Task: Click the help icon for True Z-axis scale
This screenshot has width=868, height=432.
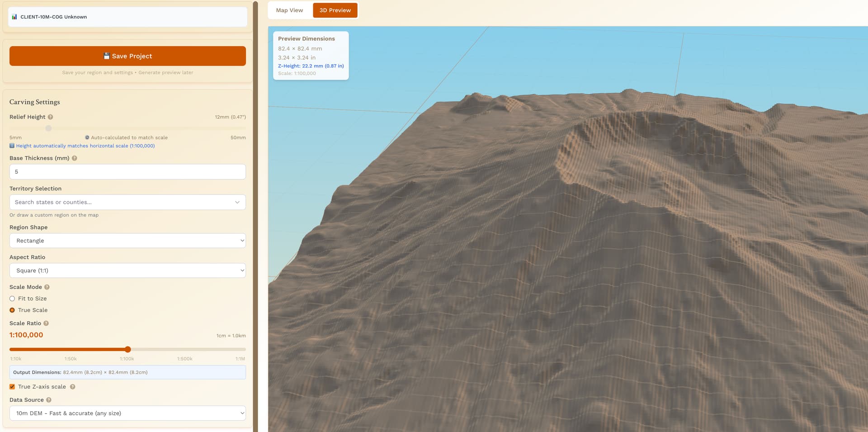Action: point(73,387)
